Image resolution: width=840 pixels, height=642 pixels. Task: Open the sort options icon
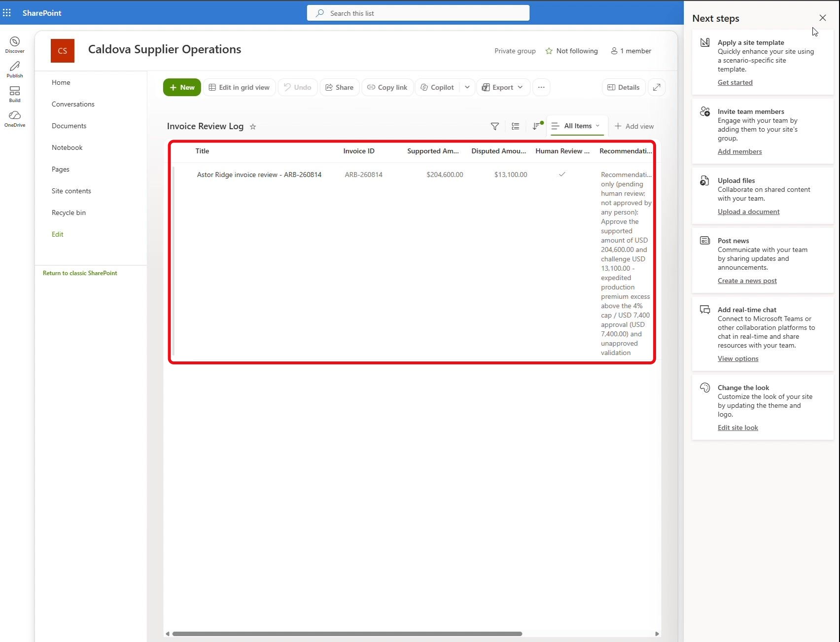pos(536,126)
